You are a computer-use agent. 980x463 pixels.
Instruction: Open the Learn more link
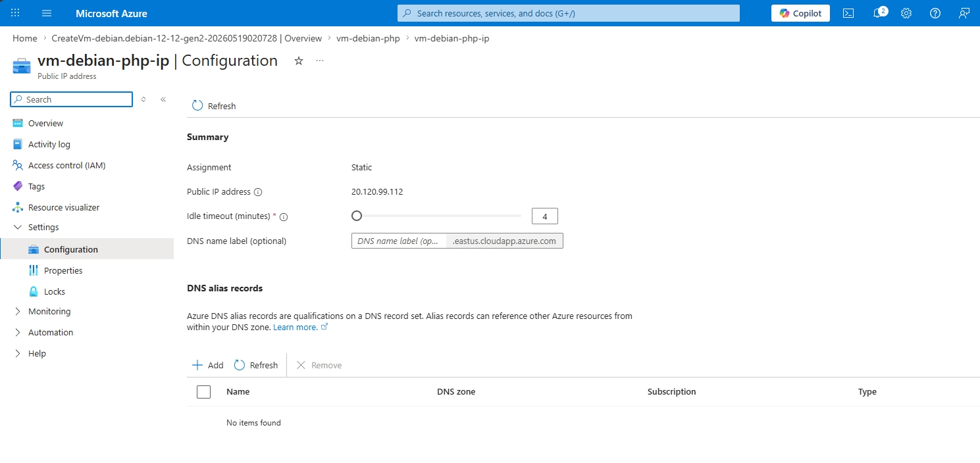tap(300, 327)
